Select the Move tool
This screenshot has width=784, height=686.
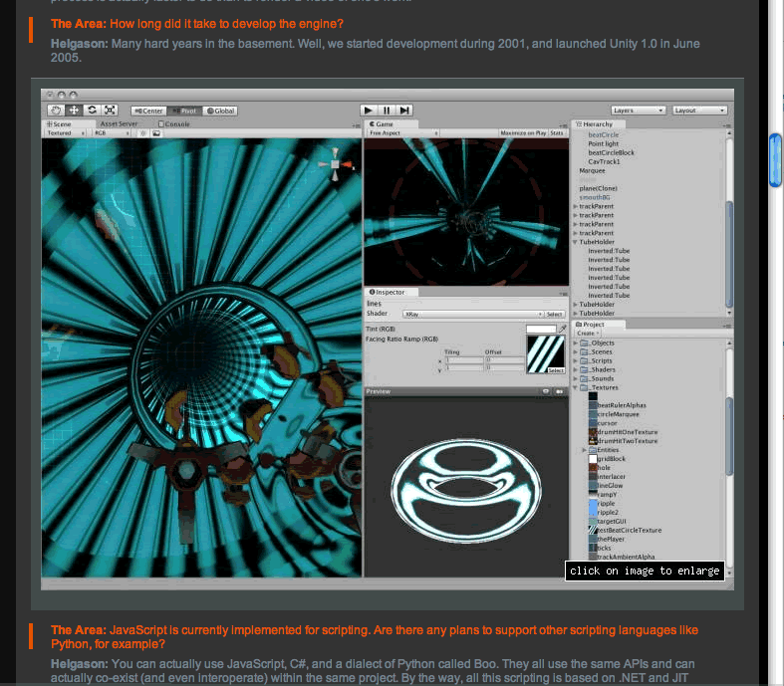coord(74,111)
